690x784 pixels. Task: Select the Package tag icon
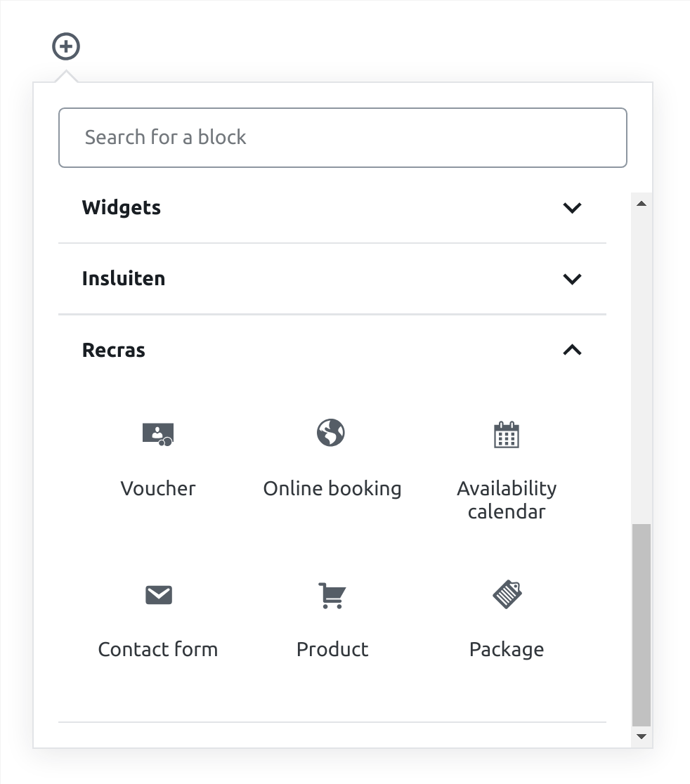pyautogui.click(x=507, y=594)
